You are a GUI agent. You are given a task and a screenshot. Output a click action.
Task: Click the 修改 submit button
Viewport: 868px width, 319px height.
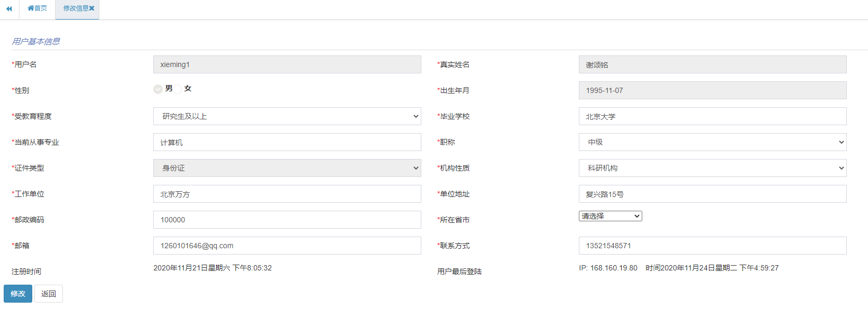click(18, 294)
